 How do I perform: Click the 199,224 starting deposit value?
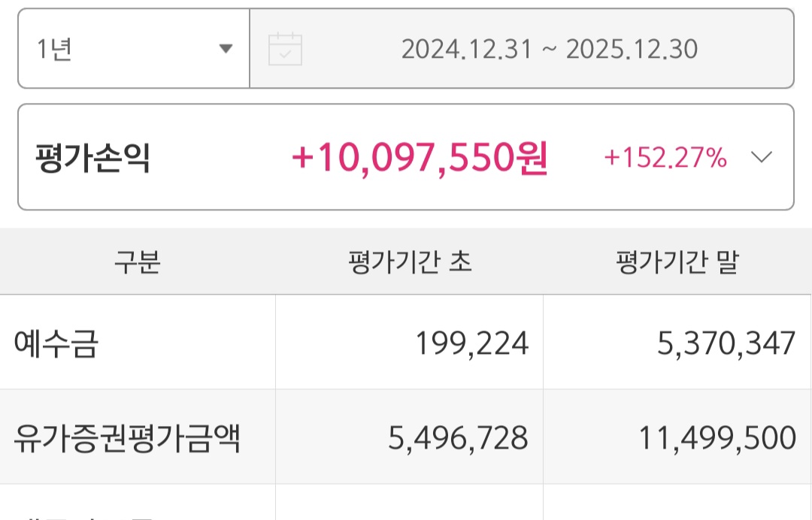click(471, 343)
